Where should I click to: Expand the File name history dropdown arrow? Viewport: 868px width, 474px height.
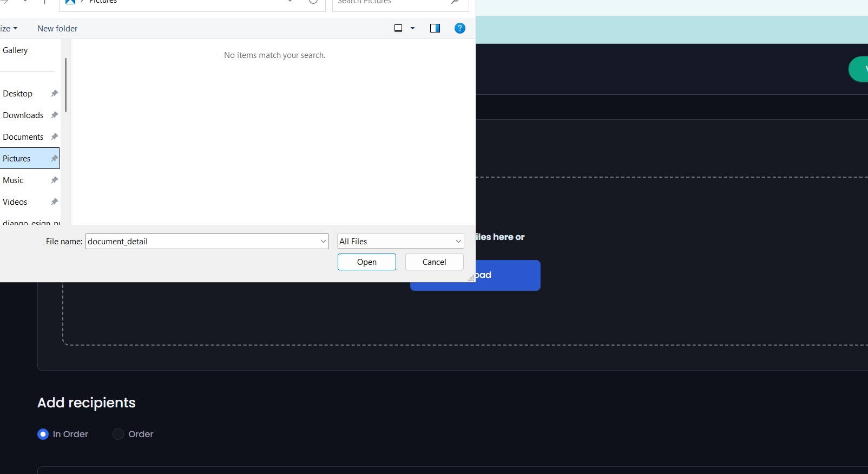pos(323,242)
